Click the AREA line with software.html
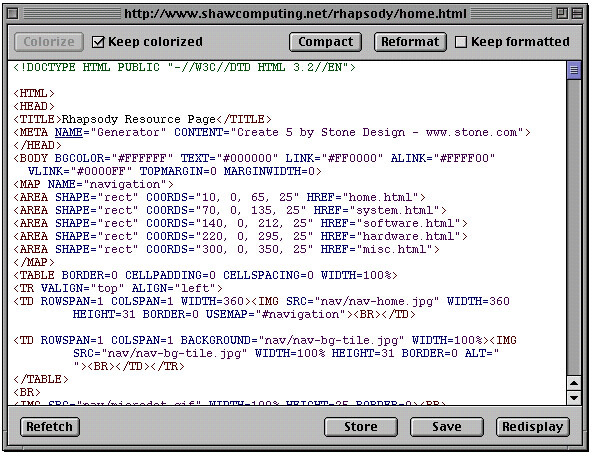 pos(240,223)
